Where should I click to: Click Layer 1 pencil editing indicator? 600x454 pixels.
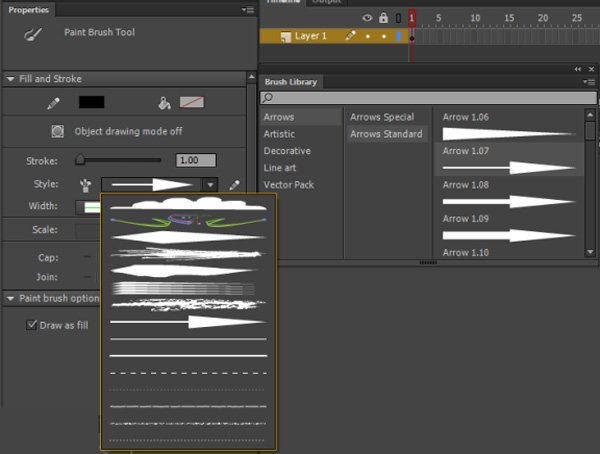(x=350, y=36)
